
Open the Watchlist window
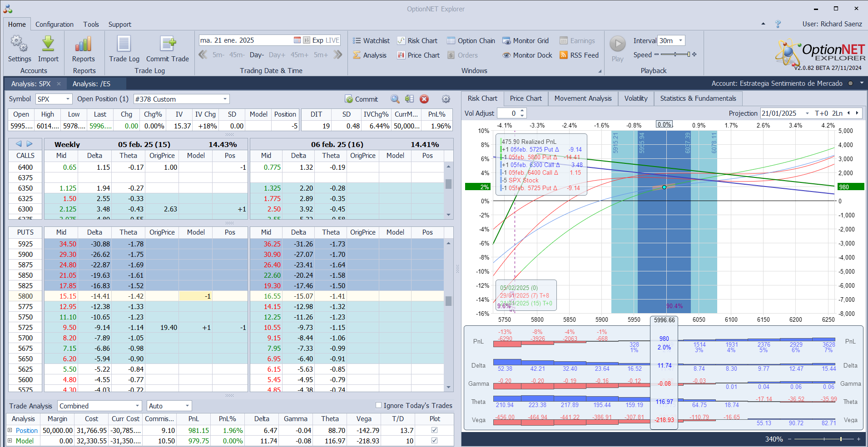point(371,41)
